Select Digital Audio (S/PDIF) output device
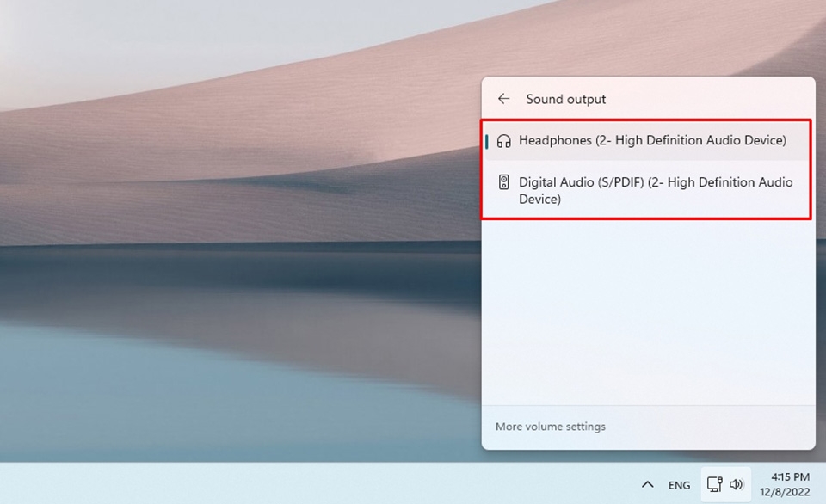Viewport: 826px width, 504px height. tap(647, 190)
